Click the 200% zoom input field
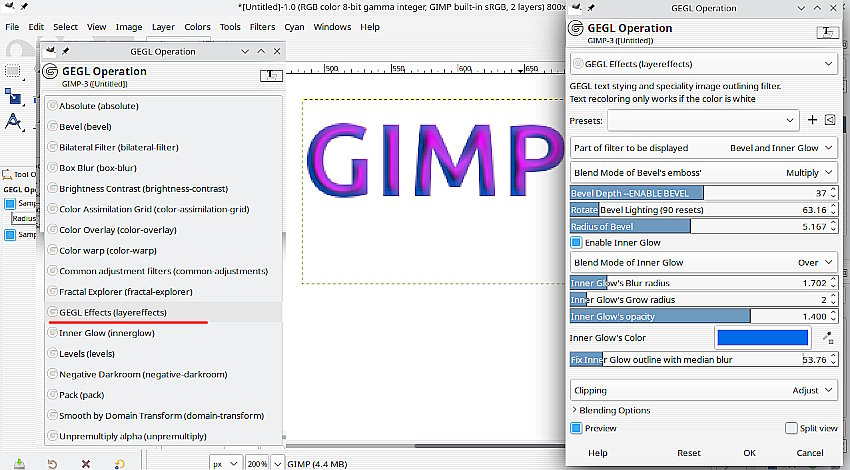This screenshot has height=470, width=850. [257, 463]
